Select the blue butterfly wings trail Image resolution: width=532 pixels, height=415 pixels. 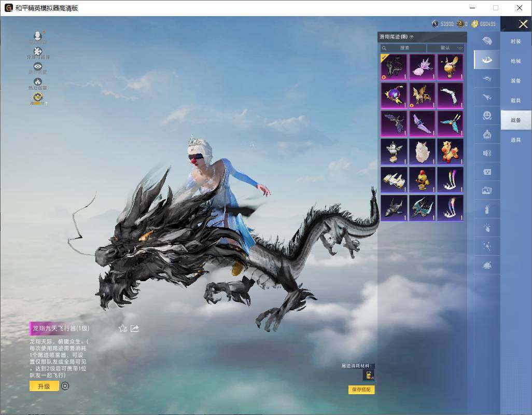click(450, 123)
